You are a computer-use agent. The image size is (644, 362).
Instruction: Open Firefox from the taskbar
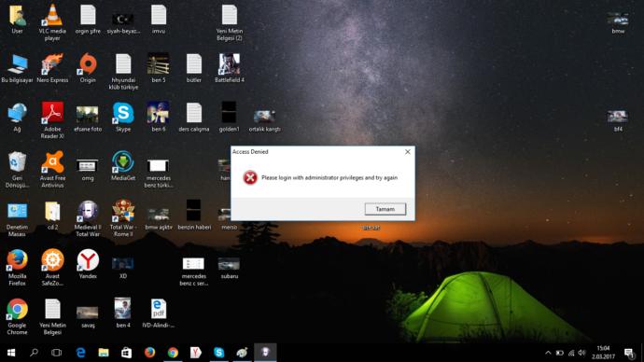click(x=149, y=353)
